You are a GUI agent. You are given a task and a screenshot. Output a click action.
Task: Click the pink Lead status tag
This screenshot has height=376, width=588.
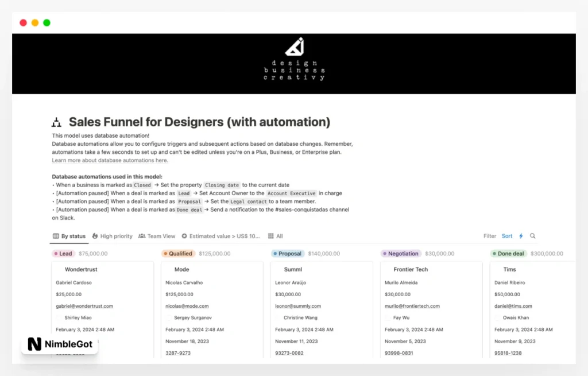[63, 253]
